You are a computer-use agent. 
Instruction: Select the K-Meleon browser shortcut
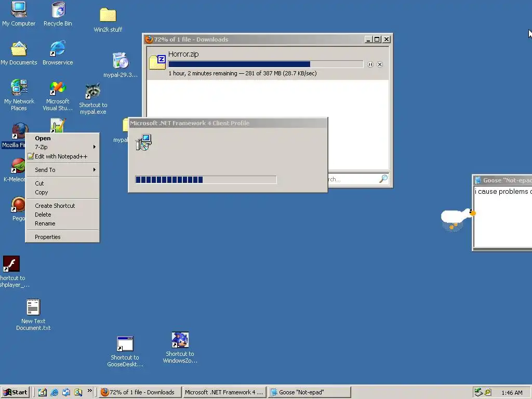18,166
